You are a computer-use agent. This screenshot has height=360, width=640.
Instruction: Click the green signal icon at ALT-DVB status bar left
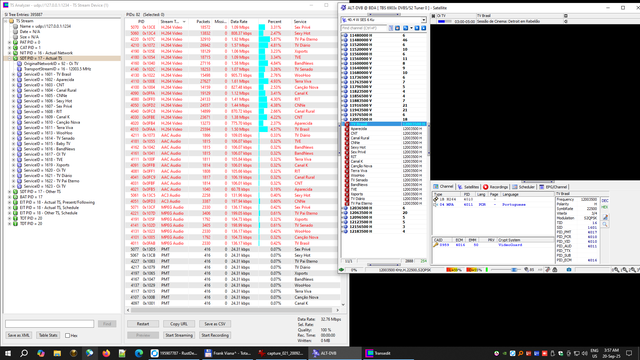(x=342, y=270)
